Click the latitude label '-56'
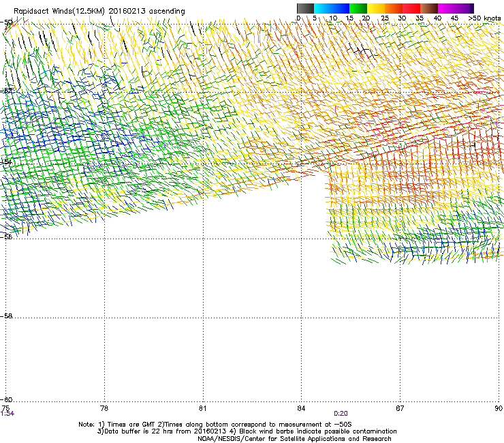Image resolution: width=504 pixels, height=443 pixels. (x=6, y=236)
